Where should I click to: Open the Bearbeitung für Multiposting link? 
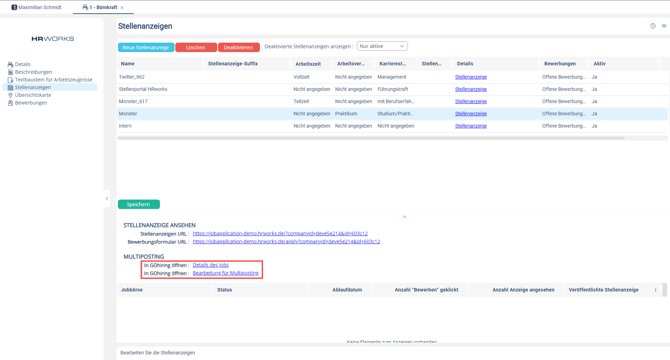[x=226, y=273]
